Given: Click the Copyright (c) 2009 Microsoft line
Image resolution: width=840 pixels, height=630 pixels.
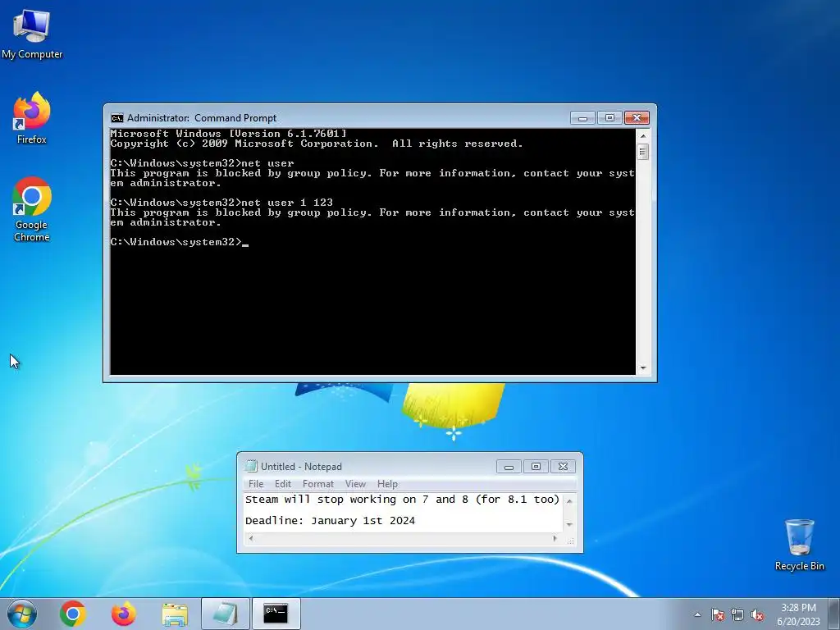Looking at the screenshot, I should pos(316,144).
